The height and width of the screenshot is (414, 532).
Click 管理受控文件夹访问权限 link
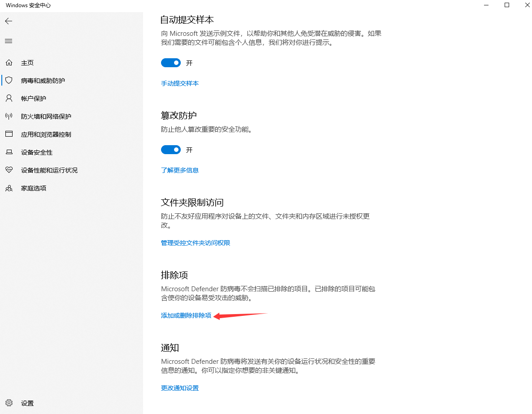pyautogui.click(x=196, y=243)
